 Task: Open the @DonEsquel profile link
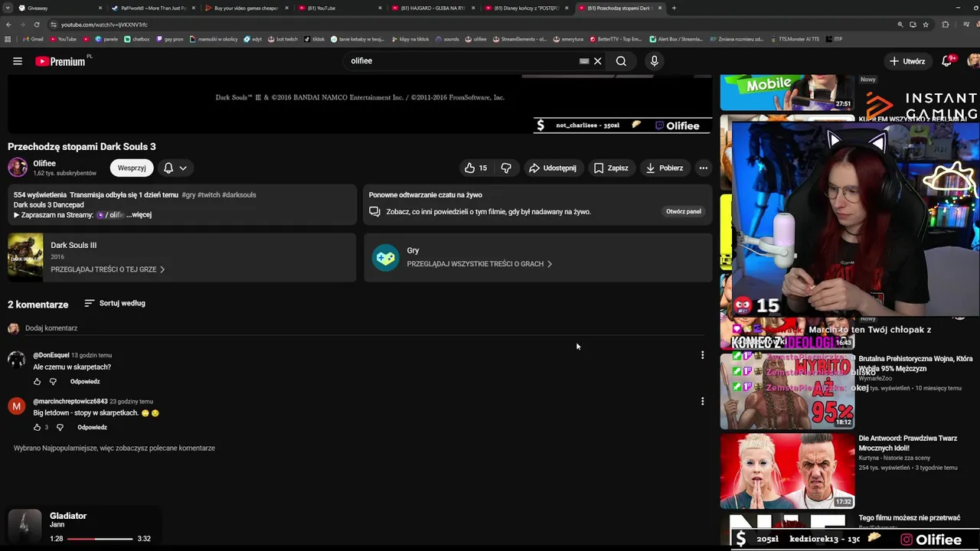point(51,355)
